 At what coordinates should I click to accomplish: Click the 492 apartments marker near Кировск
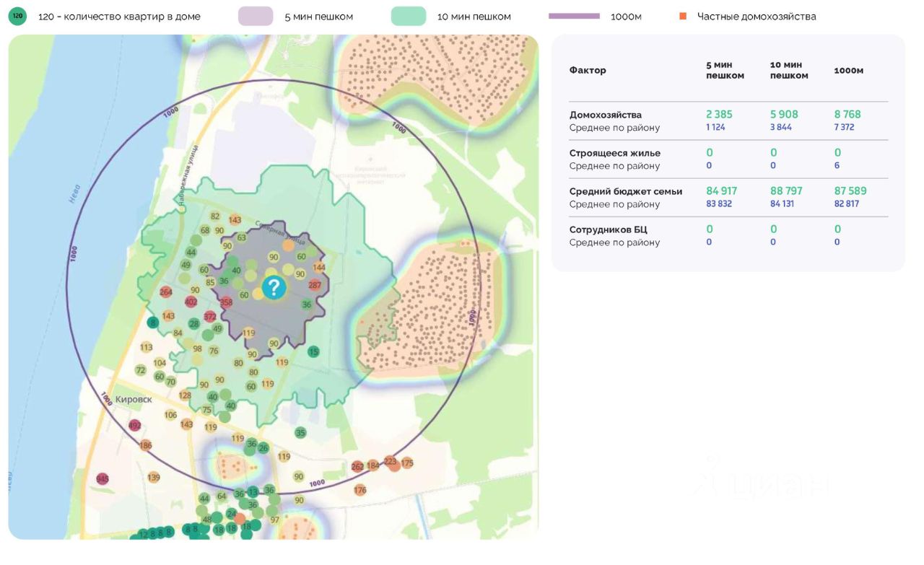tap(134, 426)
